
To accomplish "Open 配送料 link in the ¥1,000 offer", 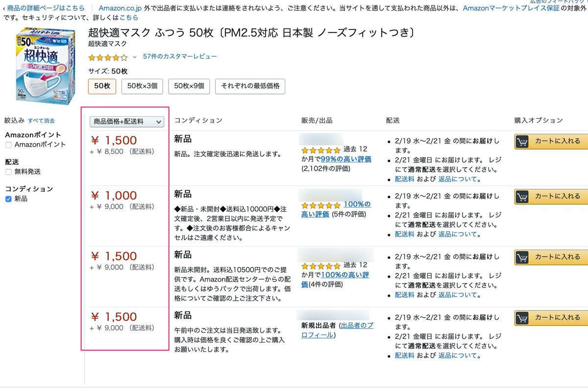I will pyautogui.click(x=405, y=234).
